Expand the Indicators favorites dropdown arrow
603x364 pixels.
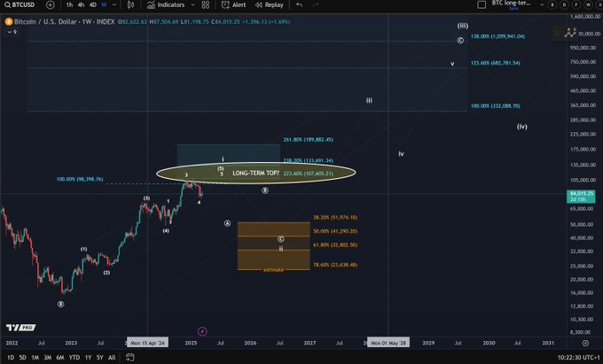pyautogui.click(x=193, y=5)
